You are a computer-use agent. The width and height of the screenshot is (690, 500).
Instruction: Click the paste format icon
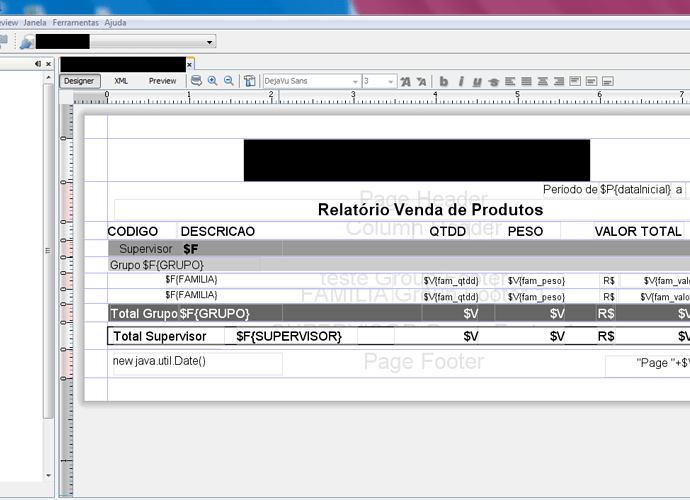point(250,81)
